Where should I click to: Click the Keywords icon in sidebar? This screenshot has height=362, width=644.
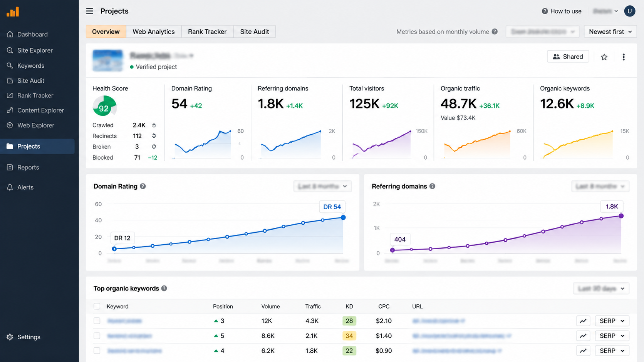tap(10, 65)
